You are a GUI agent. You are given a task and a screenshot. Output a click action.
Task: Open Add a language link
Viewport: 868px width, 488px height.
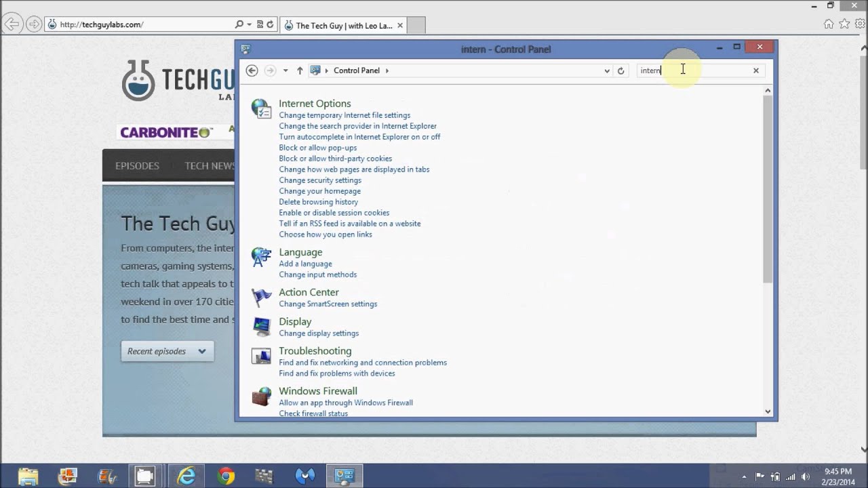pyautogui.click(x=305, y=264)
